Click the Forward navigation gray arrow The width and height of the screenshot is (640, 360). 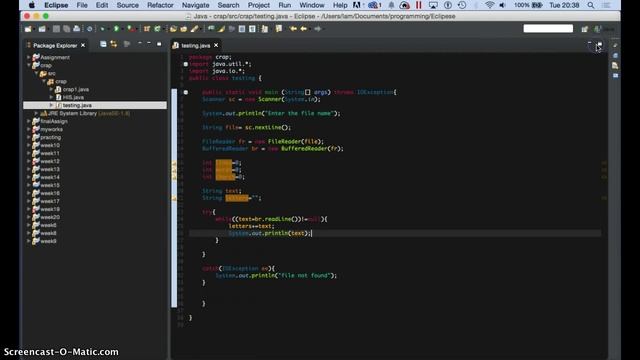coord(317,29)
